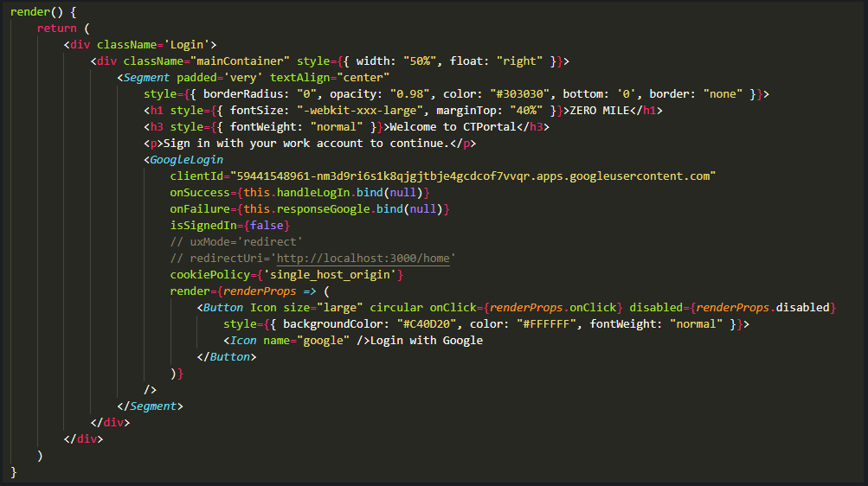Click the cookiePolicy attribute
Viewport: 868px width, 486px height.
coord(209,275)
